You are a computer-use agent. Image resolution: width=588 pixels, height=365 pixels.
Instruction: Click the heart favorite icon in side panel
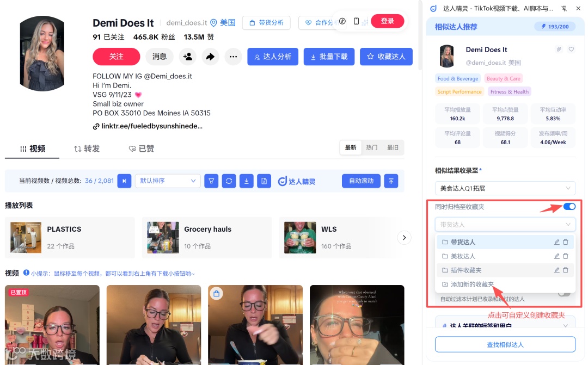click(571, 49)
